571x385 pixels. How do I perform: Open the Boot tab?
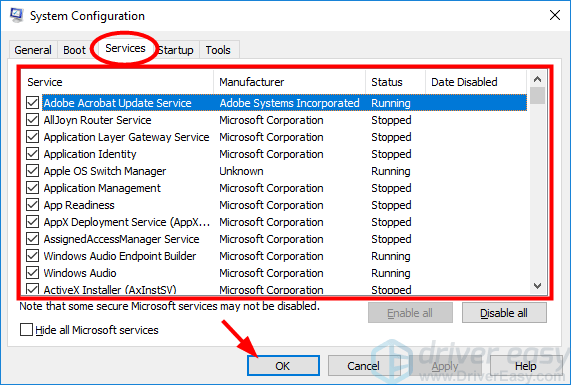[x=74, y=50]
